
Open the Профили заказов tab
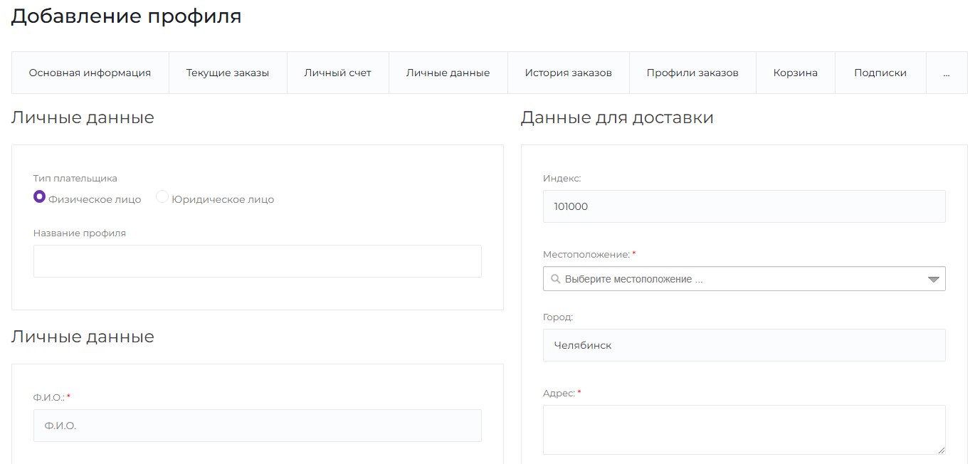point(692,72)
